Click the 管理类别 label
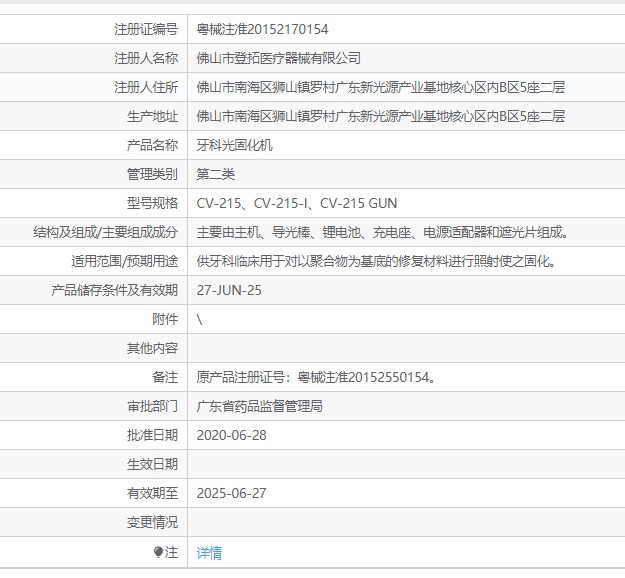625x578 pixels. click(152, 174)
